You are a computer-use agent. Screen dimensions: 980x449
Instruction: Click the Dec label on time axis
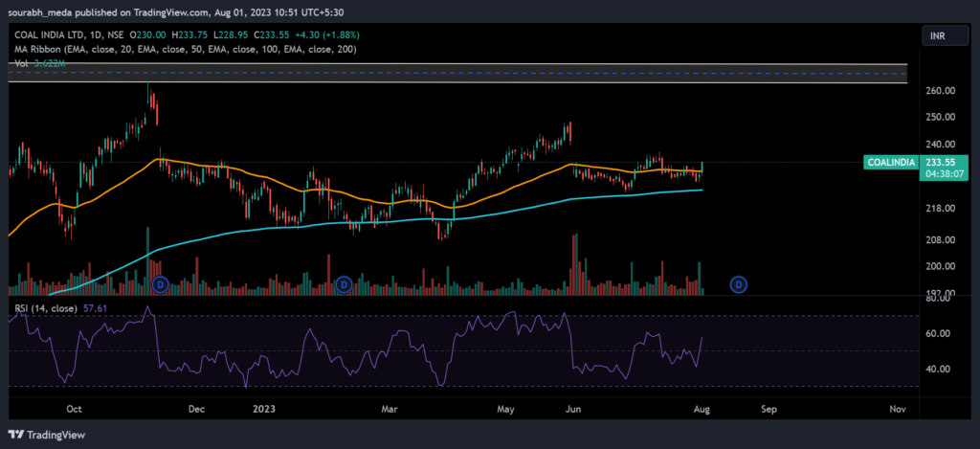pyautogui.click(x=196, y=410)
